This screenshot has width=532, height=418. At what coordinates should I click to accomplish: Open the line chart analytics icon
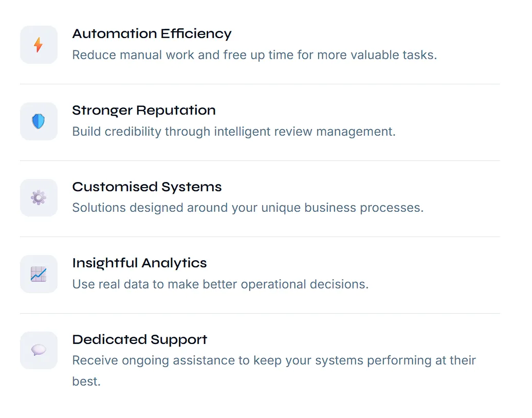click(x=39, y=274)
